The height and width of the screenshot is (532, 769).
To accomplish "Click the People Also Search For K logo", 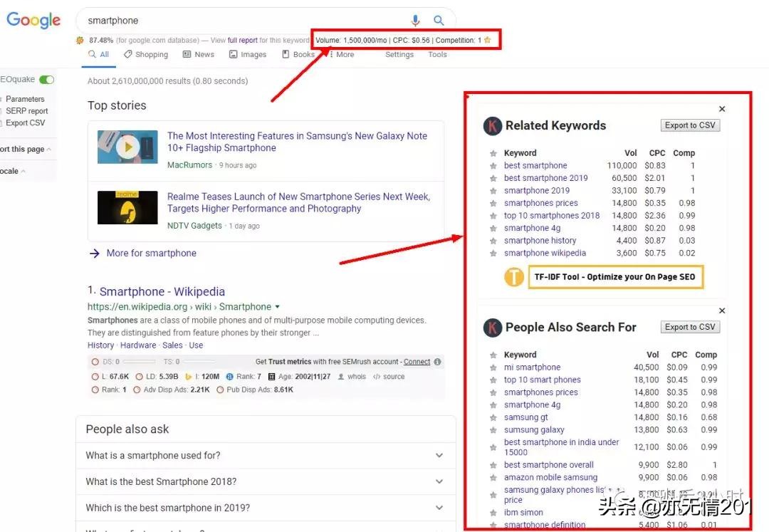I will (493, 328).
